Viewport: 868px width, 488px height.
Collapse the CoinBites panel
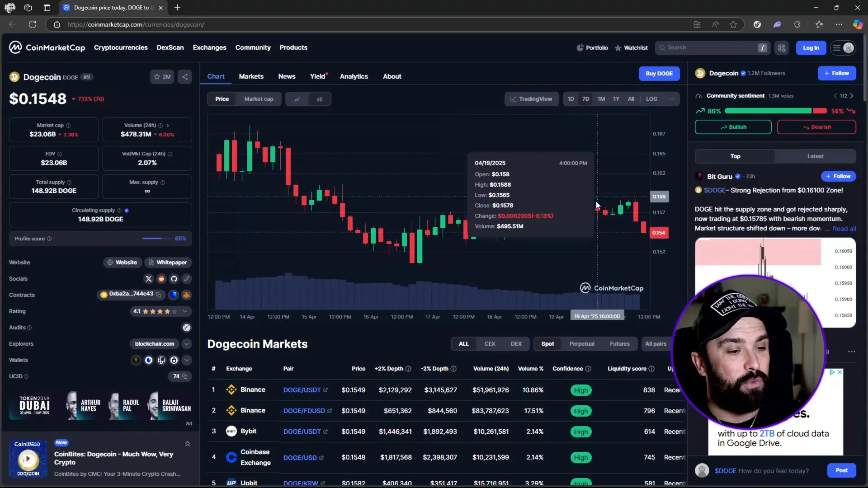(188, 444)
